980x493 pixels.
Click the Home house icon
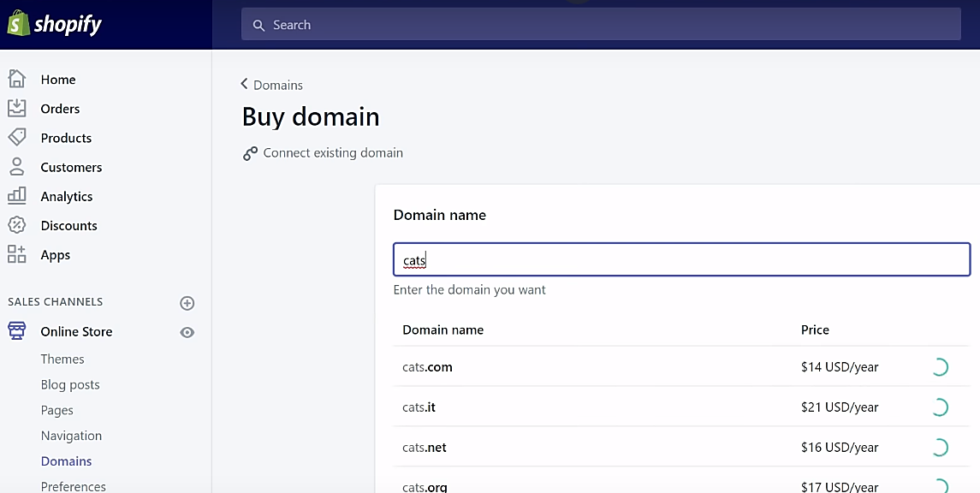click(x=17, y=79)
